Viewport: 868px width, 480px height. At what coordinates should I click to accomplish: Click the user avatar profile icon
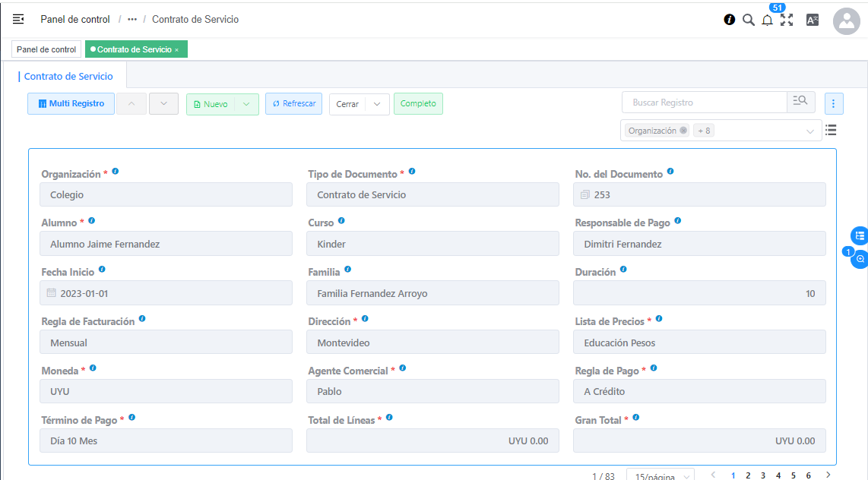846,21
